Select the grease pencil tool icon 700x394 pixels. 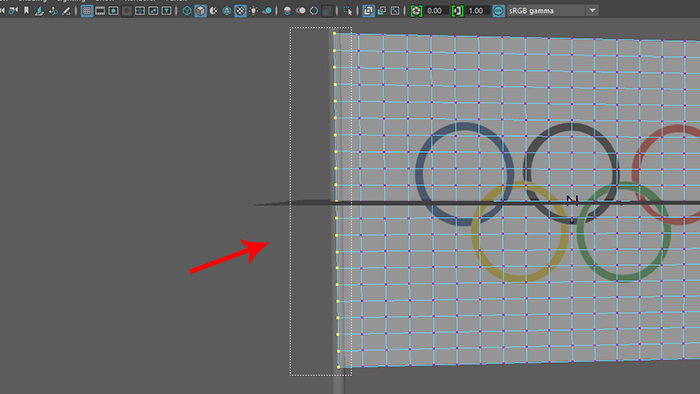coord(66,11)
